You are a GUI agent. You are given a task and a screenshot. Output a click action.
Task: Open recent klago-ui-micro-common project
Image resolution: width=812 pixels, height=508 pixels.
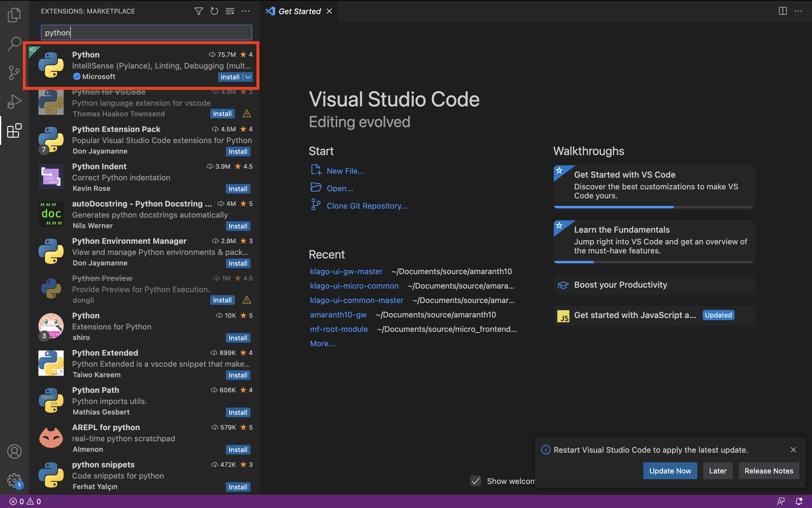click(x=354, y=286)
